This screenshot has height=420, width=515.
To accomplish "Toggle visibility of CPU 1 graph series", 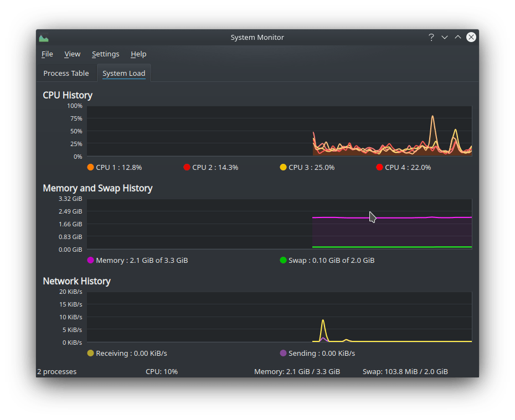I will tap(90, 167).
